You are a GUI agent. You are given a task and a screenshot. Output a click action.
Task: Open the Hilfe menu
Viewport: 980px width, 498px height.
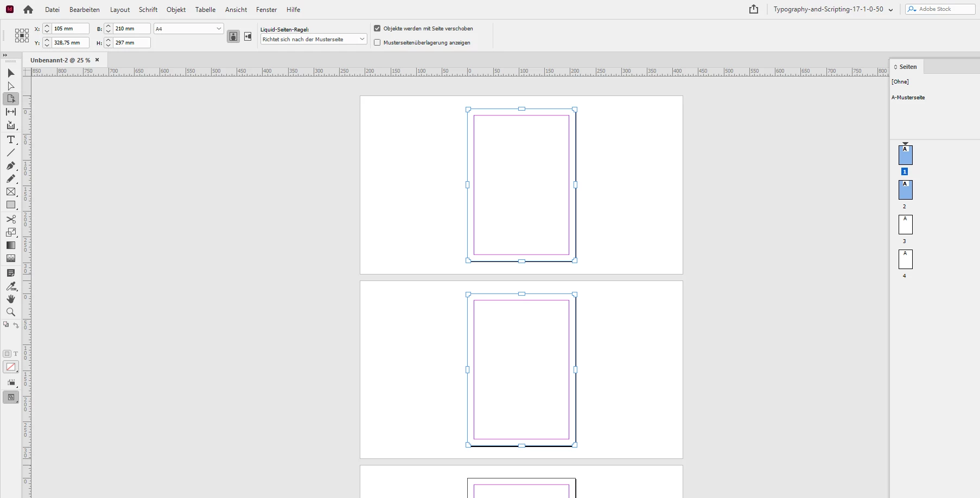pyautogui.click(x=294, y=10)
